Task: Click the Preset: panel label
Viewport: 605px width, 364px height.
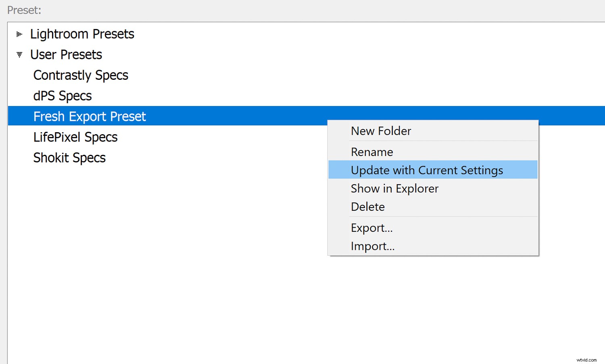Action: click(24, 10)
